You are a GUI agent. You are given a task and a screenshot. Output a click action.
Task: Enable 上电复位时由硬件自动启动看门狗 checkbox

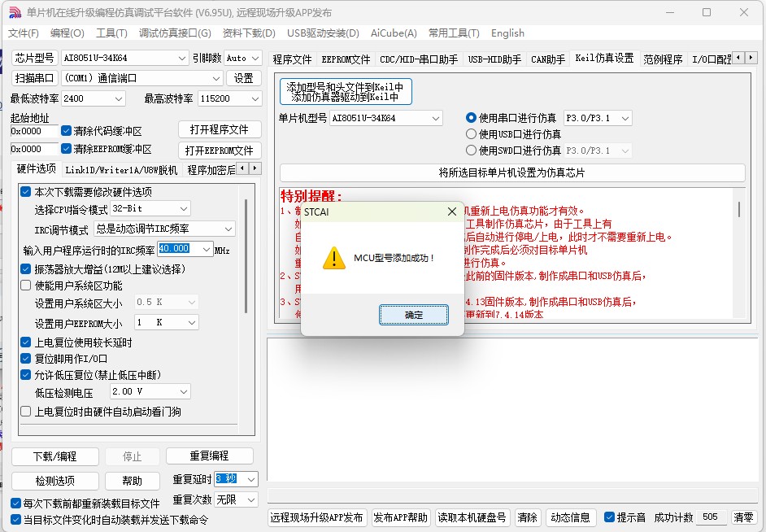pos(26,412)
